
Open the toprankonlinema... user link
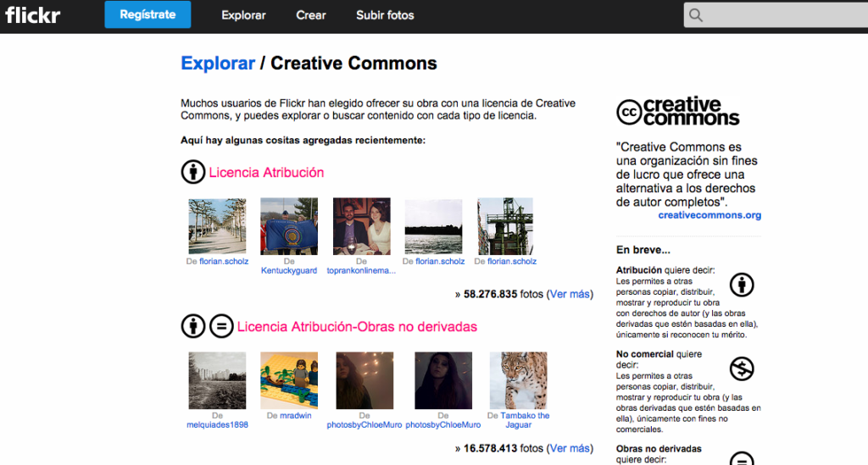361,270
